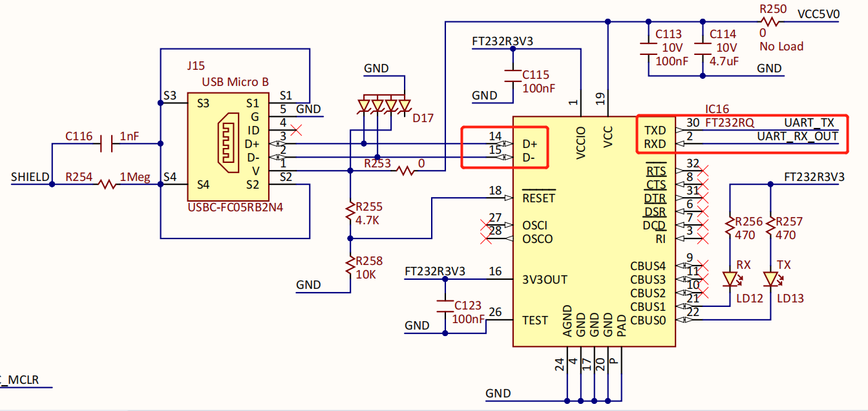Select the S3 pin name inside J15

point(203,103)
